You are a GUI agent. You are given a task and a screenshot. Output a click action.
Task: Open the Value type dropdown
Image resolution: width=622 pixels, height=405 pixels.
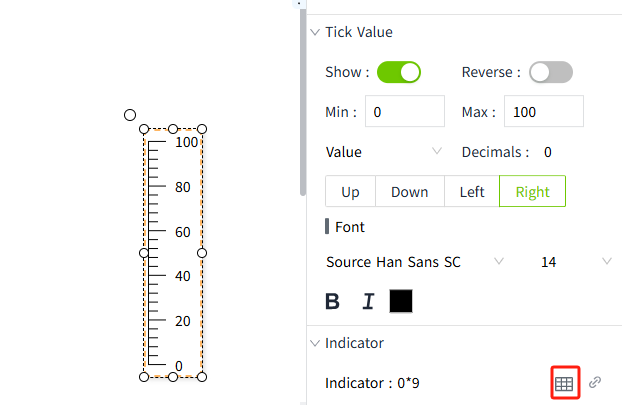pyautogui.click(x=383, y=152)
